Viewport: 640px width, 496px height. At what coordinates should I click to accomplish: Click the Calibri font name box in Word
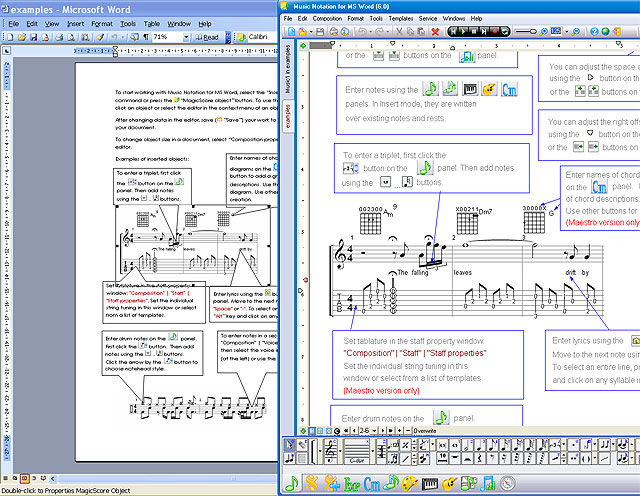258,37
